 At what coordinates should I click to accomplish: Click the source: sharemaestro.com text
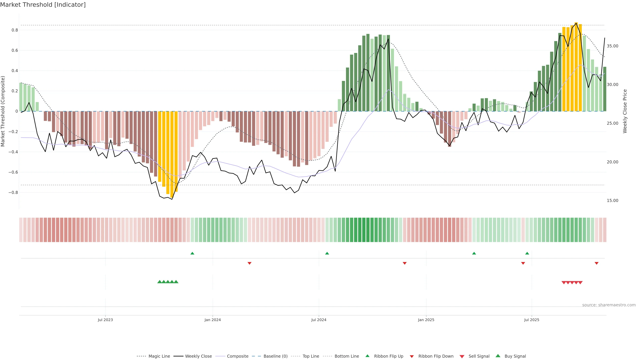click(x=609, y=305)
